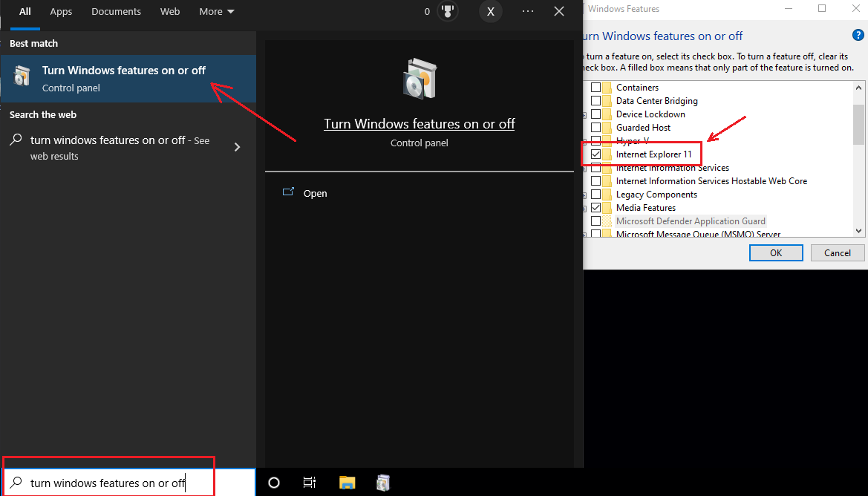Enable the Device Lockdown checkbox
868x496 pixels.
click(x=595, y=114)
